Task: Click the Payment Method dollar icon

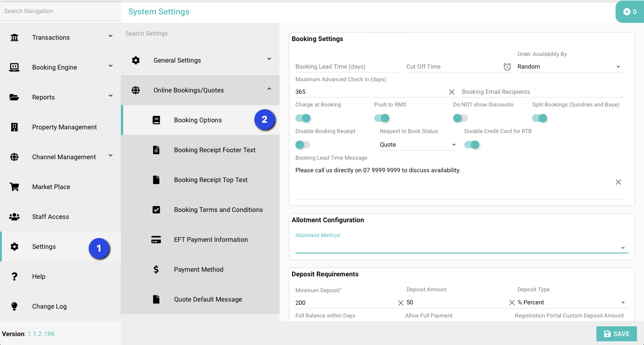Action: 156,269
